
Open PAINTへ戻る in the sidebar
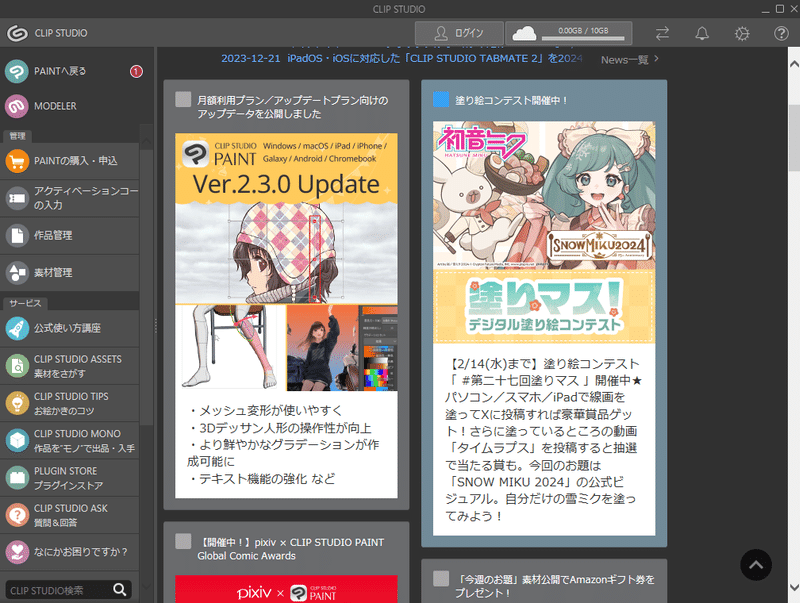coord(70,71)
